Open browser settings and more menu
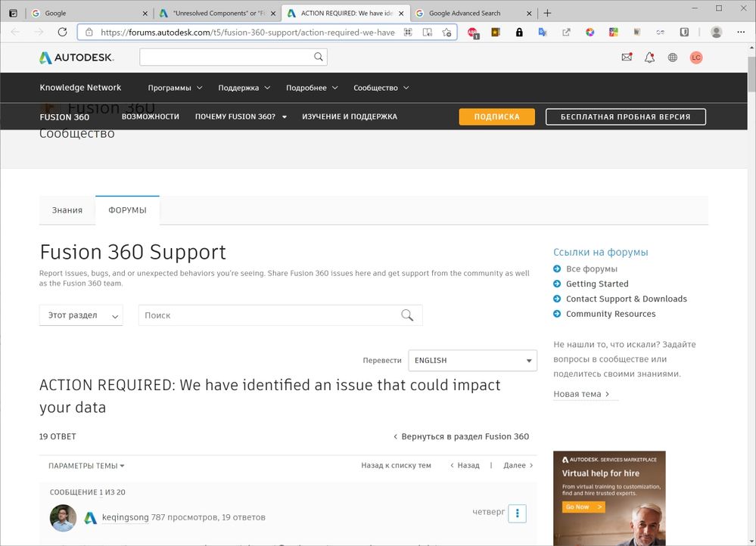The width and height of the screenshot is (756, 546). pos(741,33)
